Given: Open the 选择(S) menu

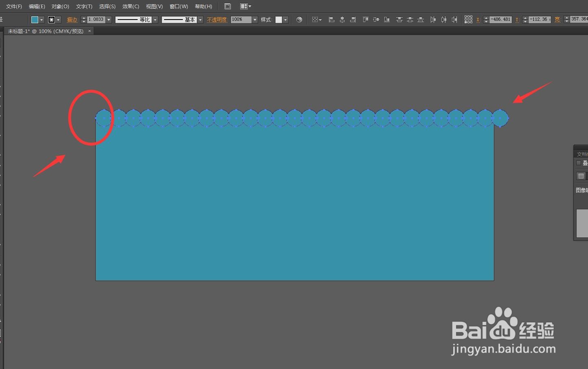Looking at the screenshot, I should pyautogui.click(x=108, y=7).
